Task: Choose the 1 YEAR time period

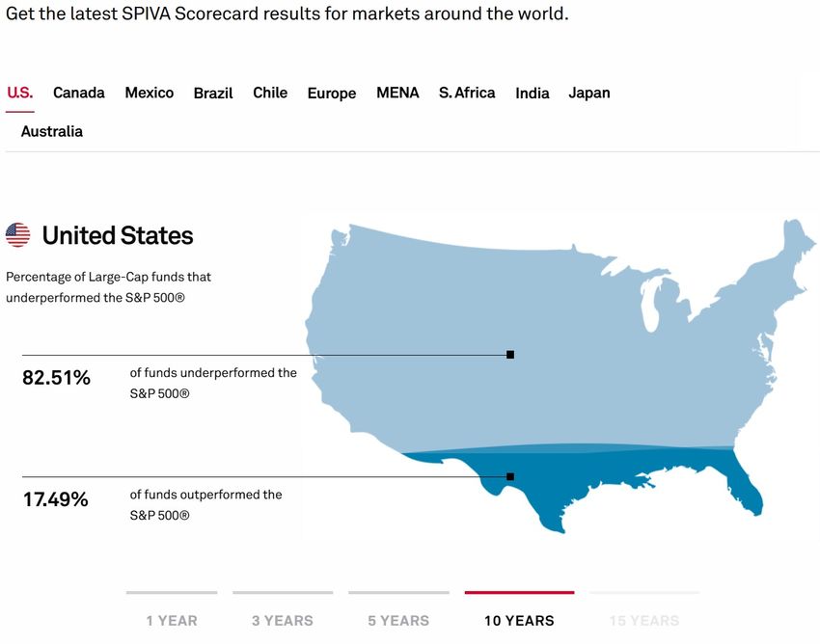Action: 172,621
